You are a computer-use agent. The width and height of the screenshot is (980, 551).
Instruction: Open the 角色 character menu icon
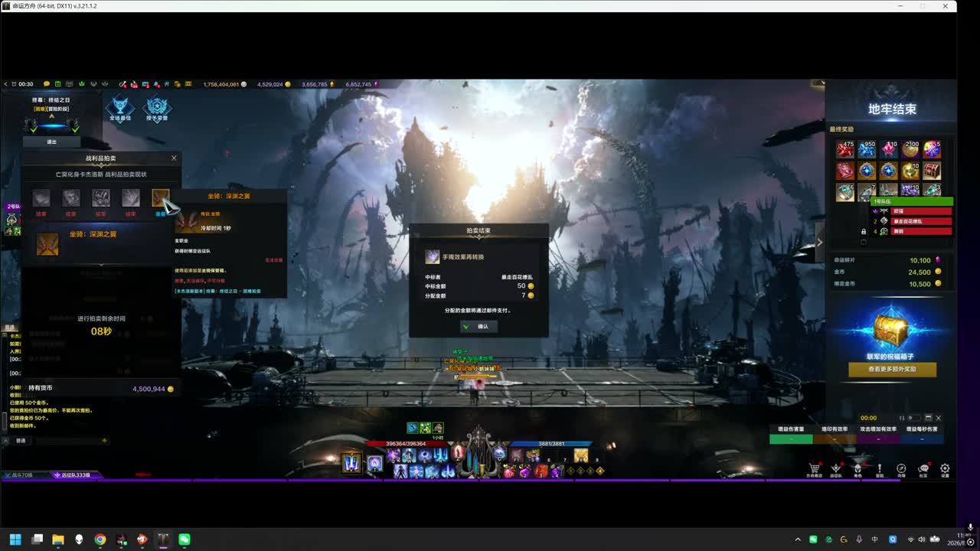click(857, 470)
